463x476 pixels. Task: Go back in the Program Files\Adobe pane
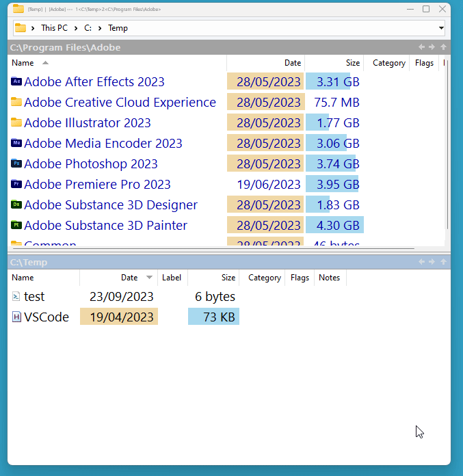tap(421, 47)
